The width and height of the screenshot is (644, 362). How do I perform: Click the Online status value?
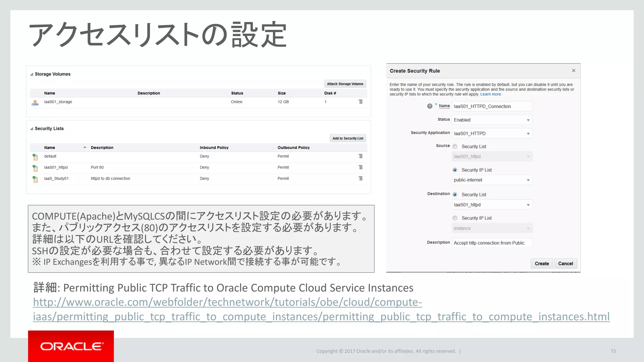237,102
